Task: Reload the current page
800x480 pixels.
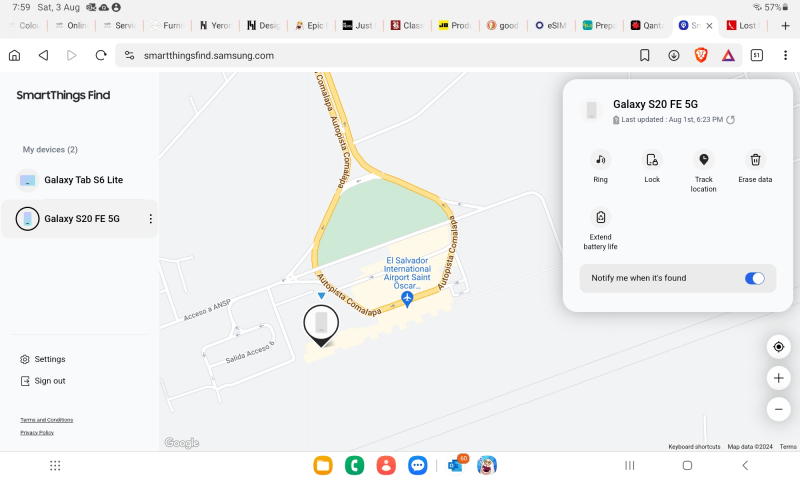Action: click(101, 56)
